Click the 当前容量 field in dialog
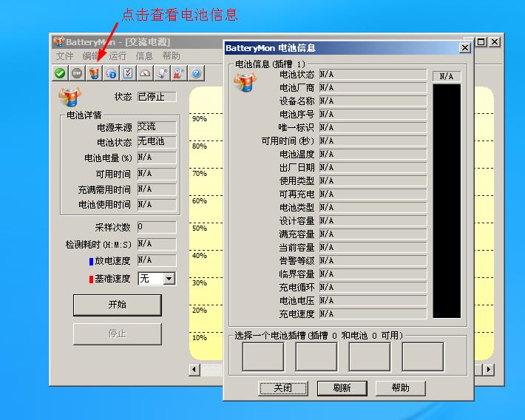This screenshot has width=525, height=420. pos(373,247)
